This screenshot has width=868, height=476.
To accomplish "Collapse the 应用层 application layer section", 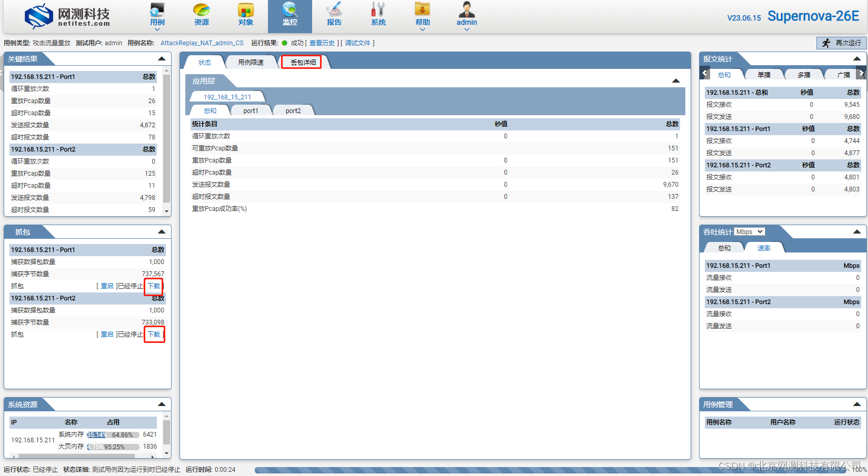I will [676, 81].
